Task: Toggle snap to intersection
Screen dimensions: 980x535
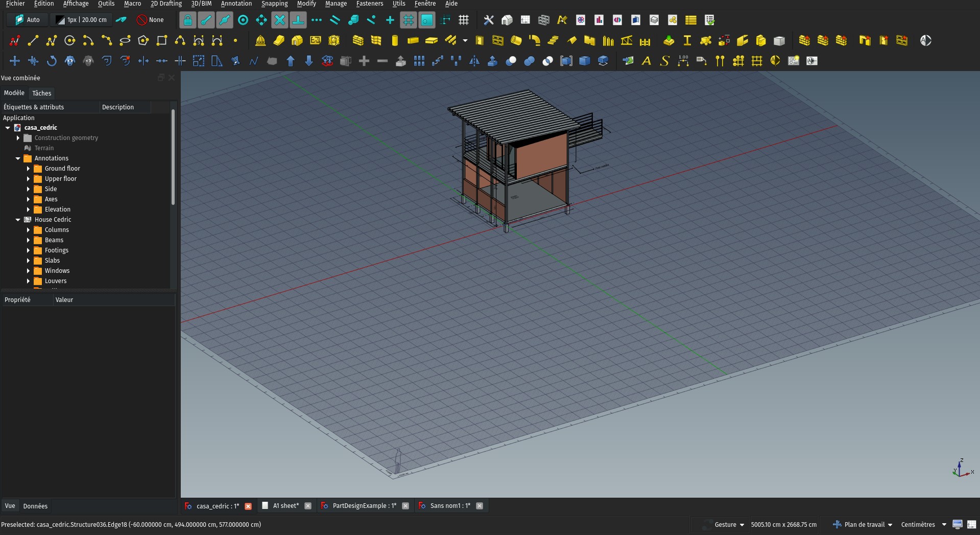Action: 280,20
